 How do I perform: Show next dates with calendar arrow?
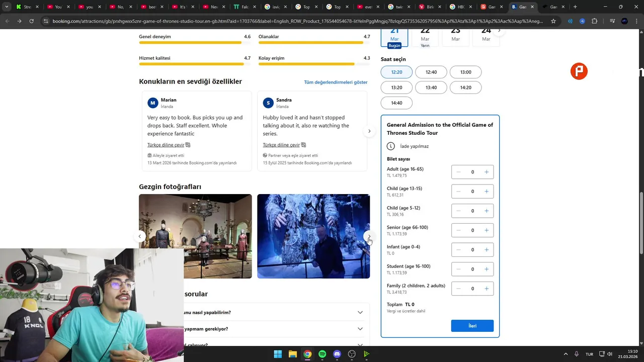point(499,31)
